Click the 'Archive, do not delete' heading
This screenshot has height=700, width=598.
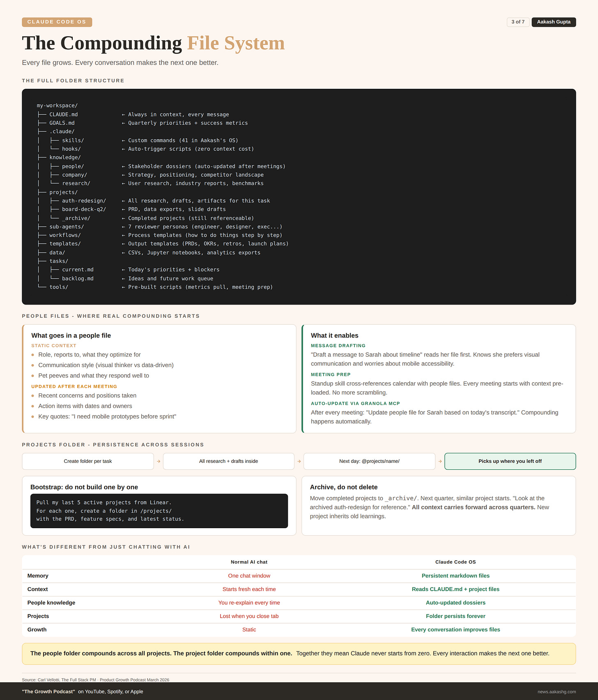click(x=344, y=487)
